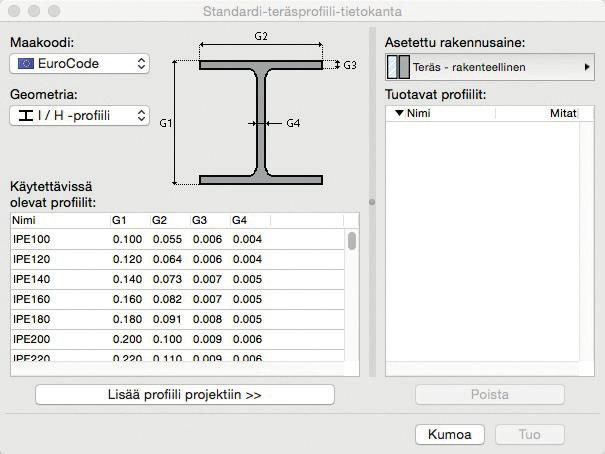Click the G2 width label in the diagram
Image resolution: width=605 pixels, height=454 pixels.
[x=261, y=36]
